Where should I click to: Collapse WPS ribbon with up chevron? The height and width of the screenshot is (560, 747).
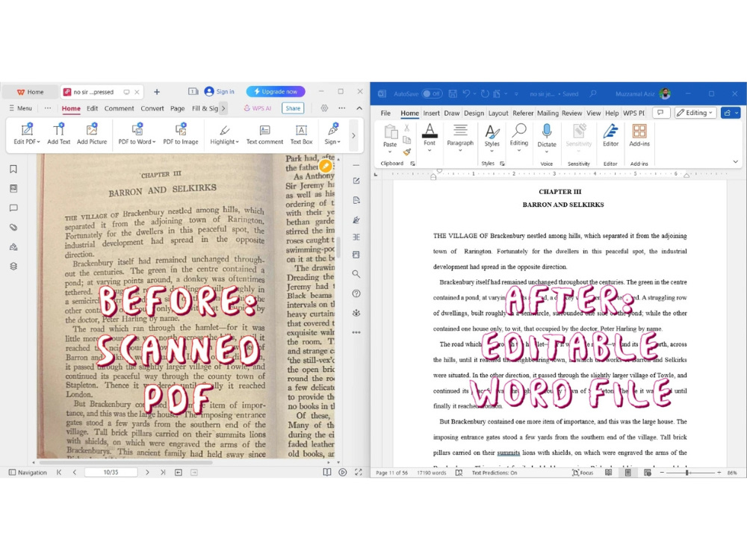click(x=359, y=108)
